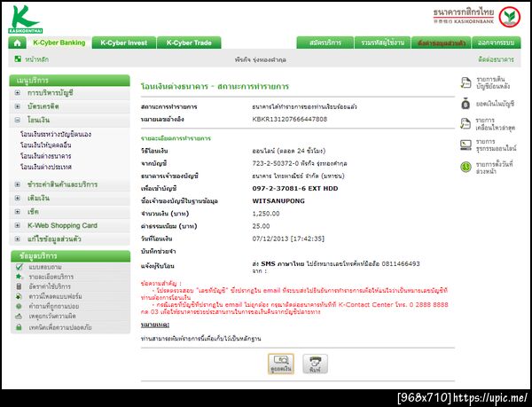Click the ดาวน์โหลดแบบฟอร์ม text link
The height and width of the screenshot is (407, 532).
click(x=55, y=296)
